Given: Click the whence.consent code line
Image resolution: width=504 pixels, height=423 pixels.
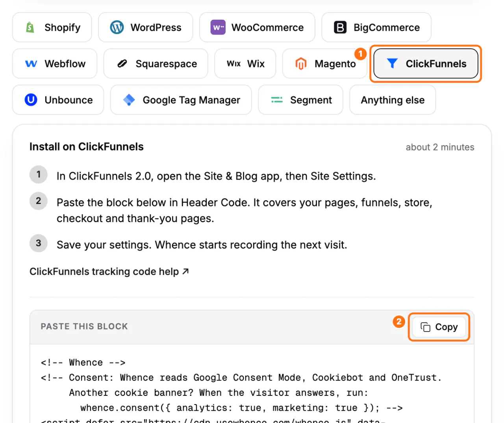Looking at the screenshot, I should pos(241,408).
